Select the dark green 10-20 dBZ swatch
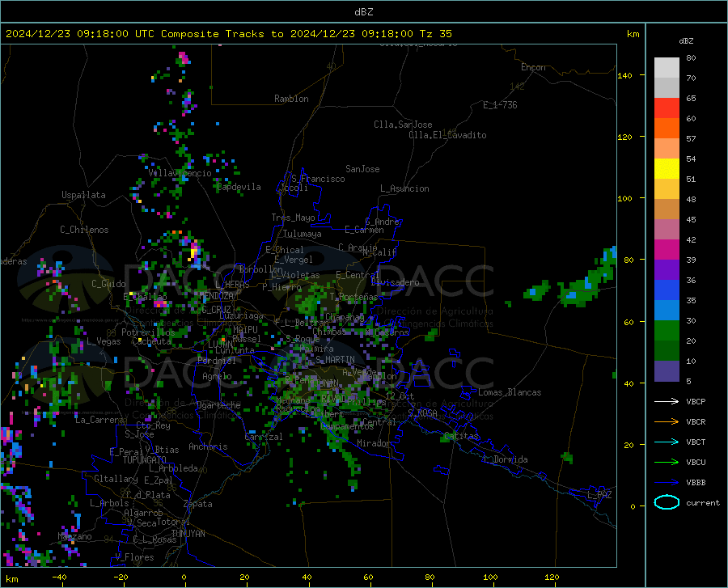This screenshot has width=728, height=588. [667, 351]
